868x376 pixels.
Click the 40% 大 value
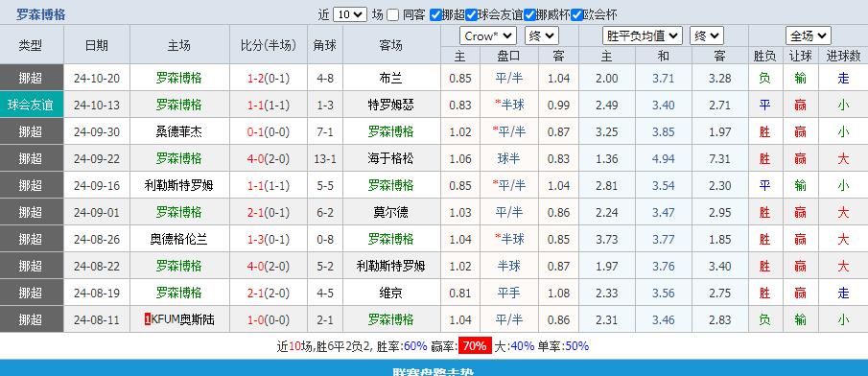(x=522, y=346)
